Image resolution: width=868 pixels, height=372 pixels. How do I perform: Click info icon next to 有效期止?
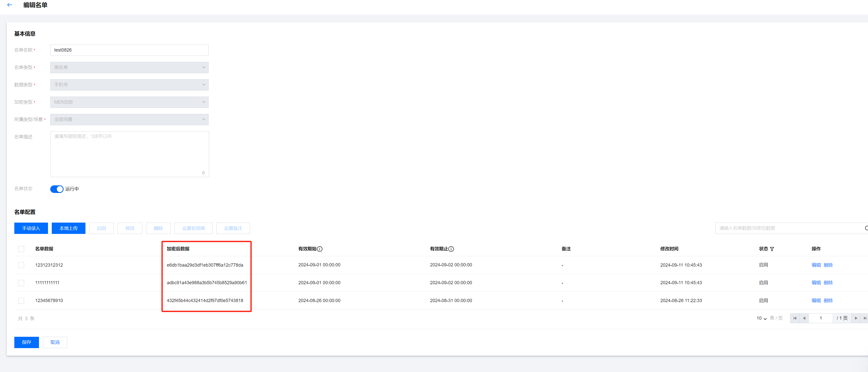coord(451,249)
